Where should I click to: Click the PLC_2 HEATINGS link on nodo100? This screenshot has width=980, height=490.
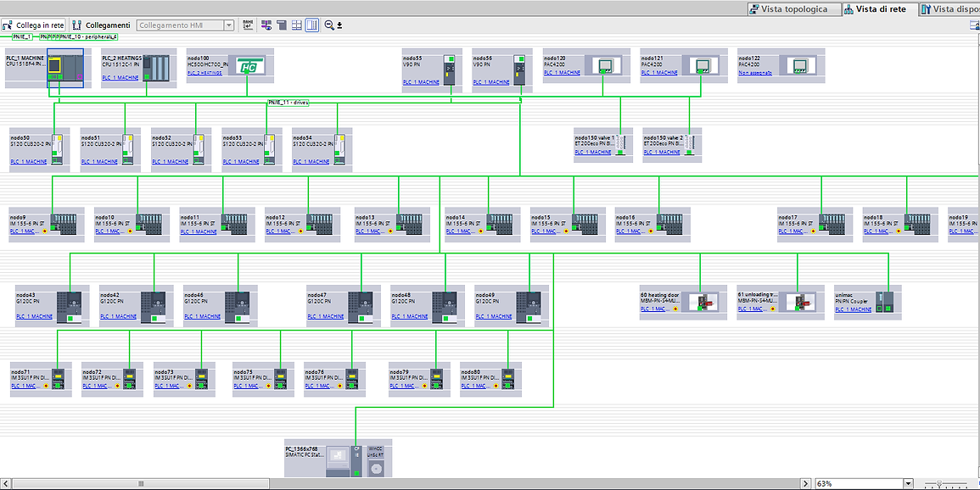205,73
